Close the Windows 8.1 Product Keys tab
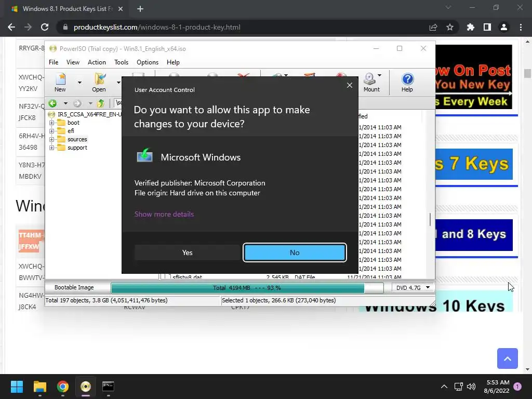This screenshot has height=399, width=532. tap(121, 9)
